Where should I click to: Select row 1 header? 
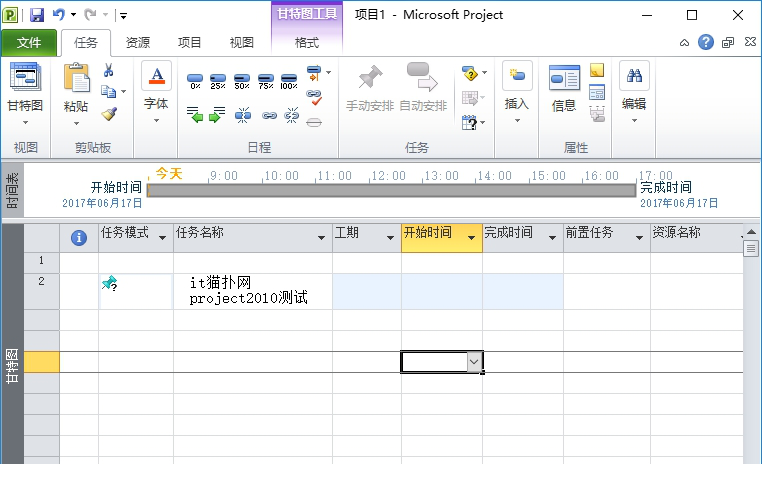(42, 263)
